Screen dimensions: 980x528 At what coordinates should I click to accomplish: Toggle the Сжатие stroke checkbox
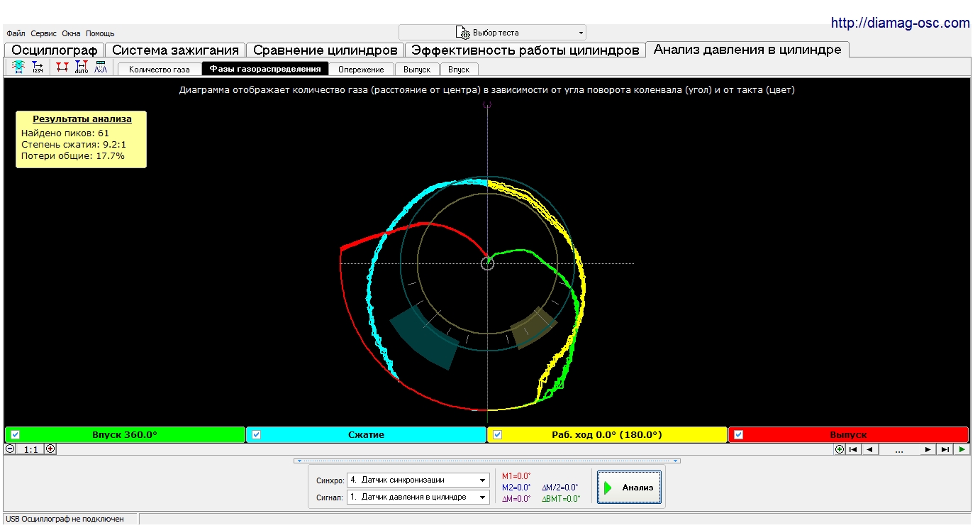click(256, 434)
